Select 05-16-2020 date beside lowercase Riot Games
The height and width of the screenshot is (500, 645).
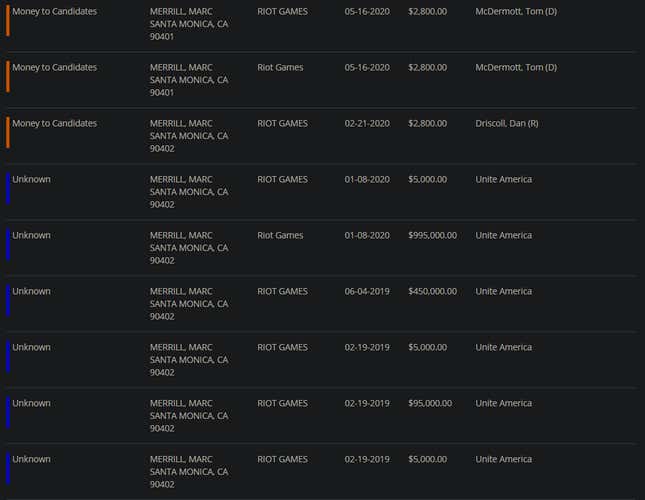367,67
